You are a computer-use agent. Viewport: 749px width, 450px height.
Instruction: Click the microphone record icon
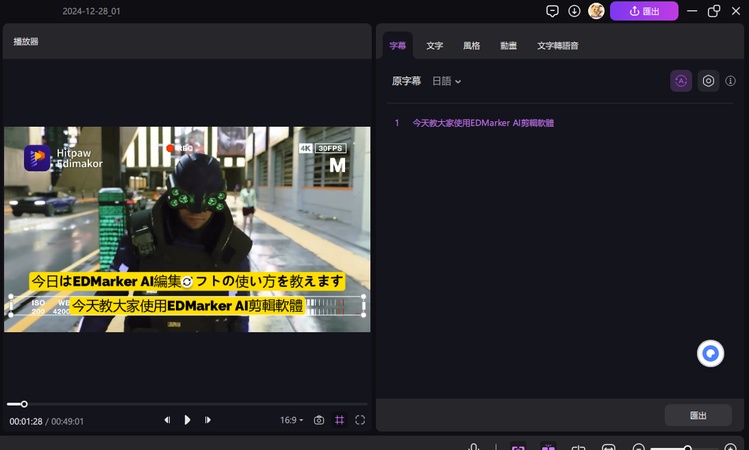[x=473, y=447]
